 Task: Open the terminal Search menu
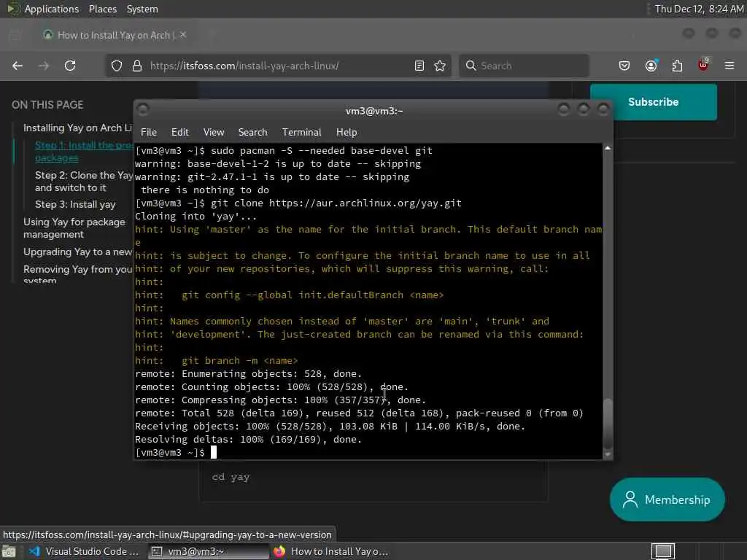(252, 133)
